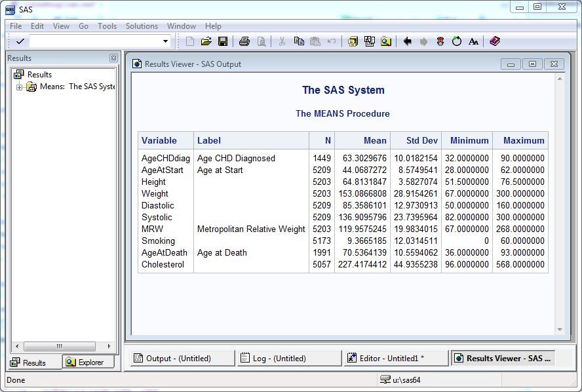
Task: Click the New Library toolbar icon
Action: pos(352,41)
